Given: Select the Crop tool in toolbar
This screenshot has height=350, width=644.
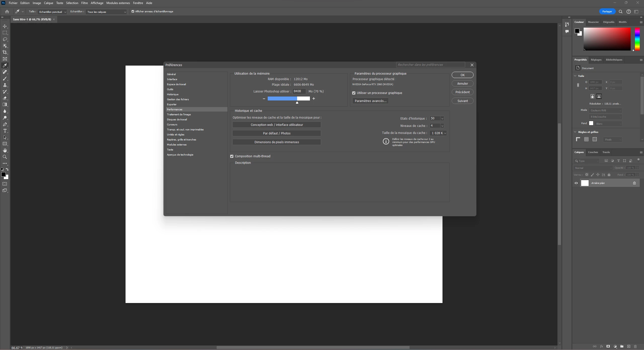Looking at the screenshot, I should (x=5, y=52).
